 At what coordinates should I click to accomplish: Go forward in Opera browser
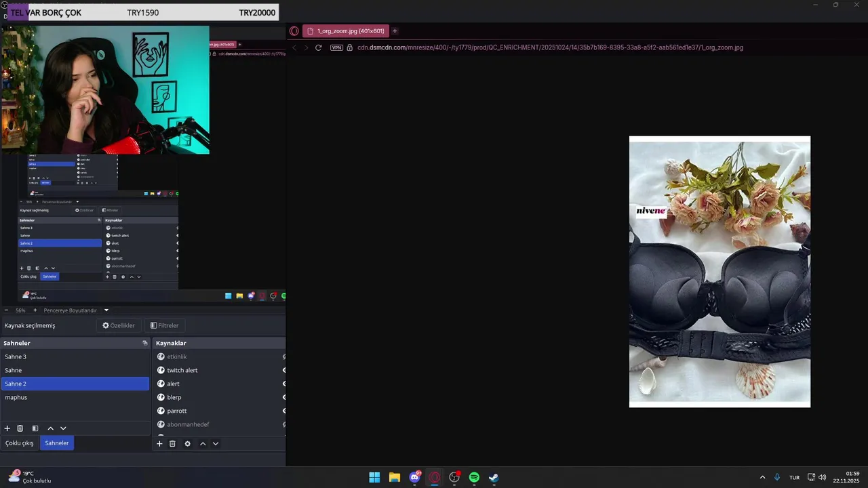(x=306, y=47)
